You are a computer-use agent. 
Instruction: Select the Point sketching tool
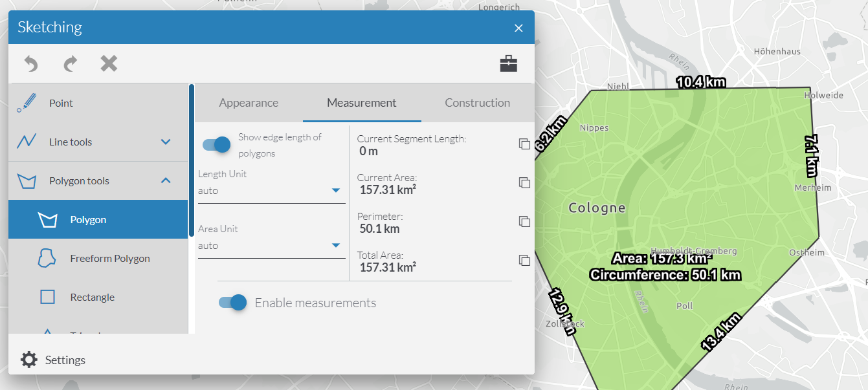60,103
